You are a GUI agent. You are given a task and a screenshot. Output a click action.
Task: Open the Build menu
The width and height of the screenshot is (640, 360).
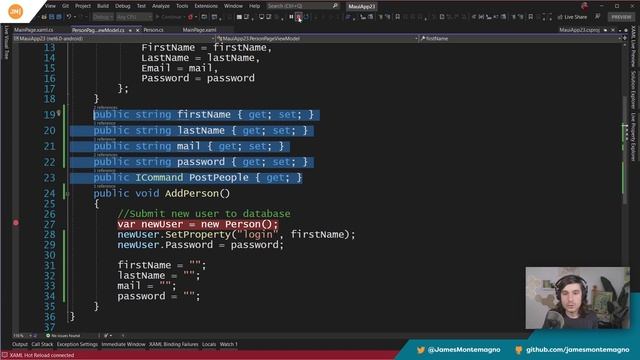[x=103, y=6]
